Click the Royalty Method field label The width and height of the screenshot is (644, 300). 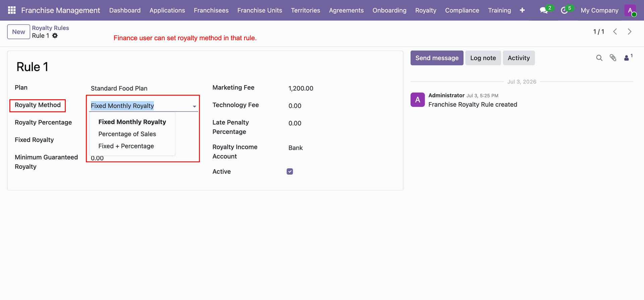38,105
